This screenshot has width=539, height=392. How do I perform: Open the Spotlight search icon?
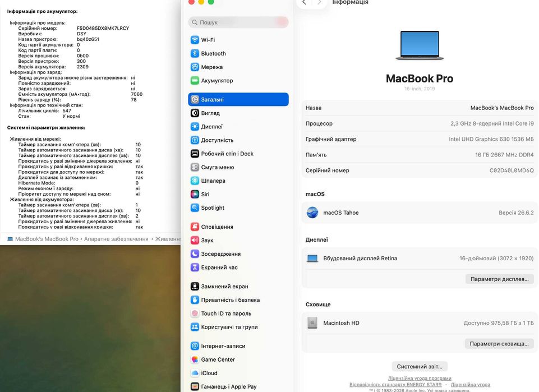point(195,208)
